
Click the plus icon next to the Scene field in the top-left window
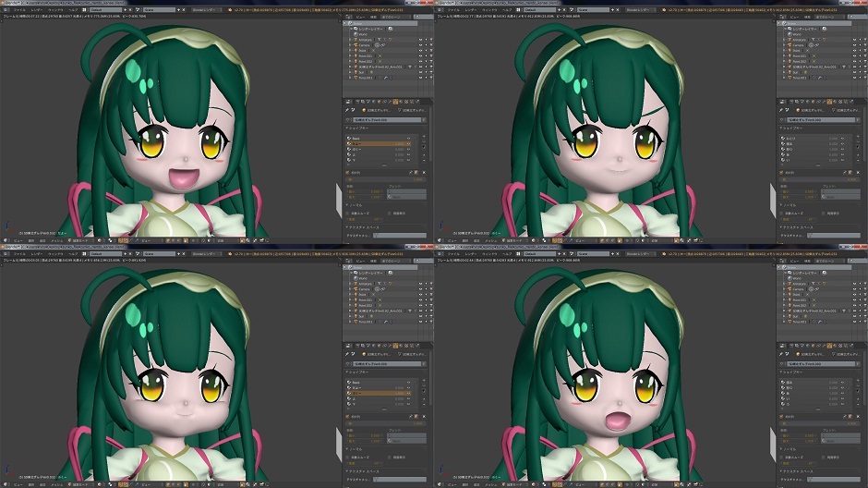[x=177, y=9]
